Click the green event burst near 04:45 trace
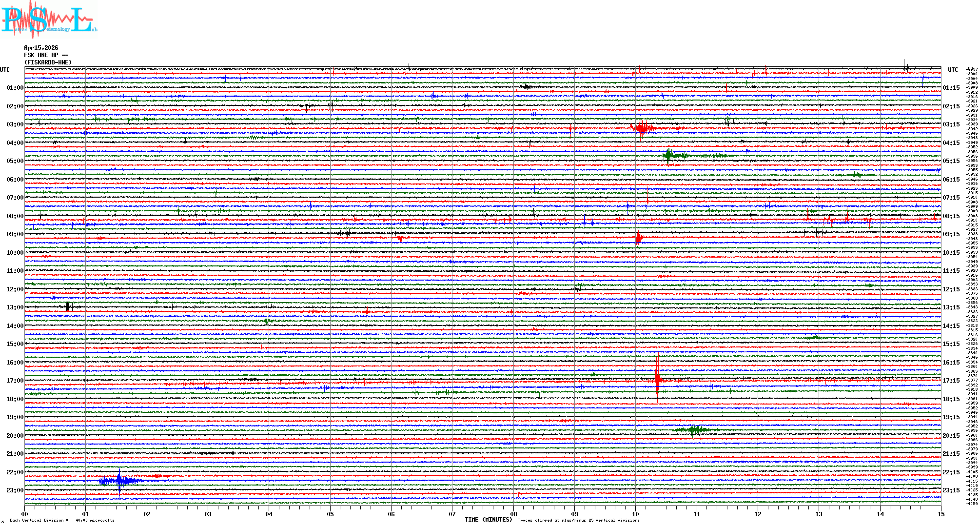The image size is (980, 527). click(669, 156)
